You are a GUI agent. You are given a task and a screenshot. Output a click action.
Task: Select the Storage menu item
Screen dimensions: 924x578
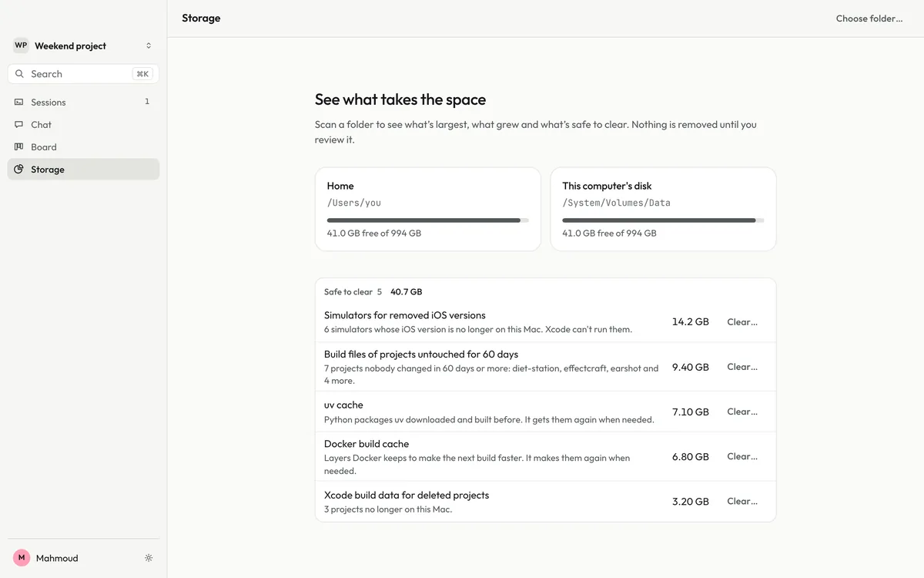tap(83, 169)
